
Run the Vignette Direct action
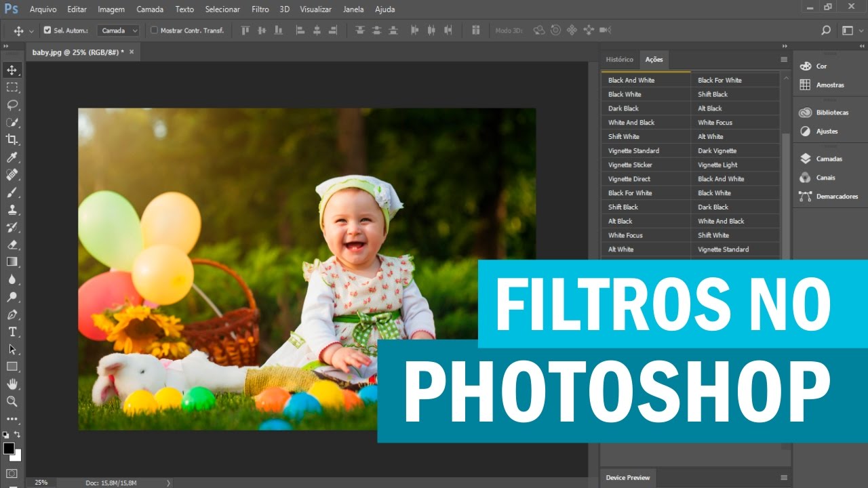click(646, 179)
